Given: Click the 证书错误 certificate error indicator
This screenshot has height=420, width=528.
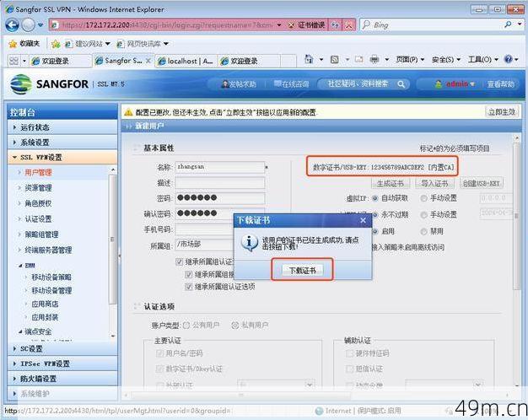Looking at the screenshot, I should pos(306,25).
